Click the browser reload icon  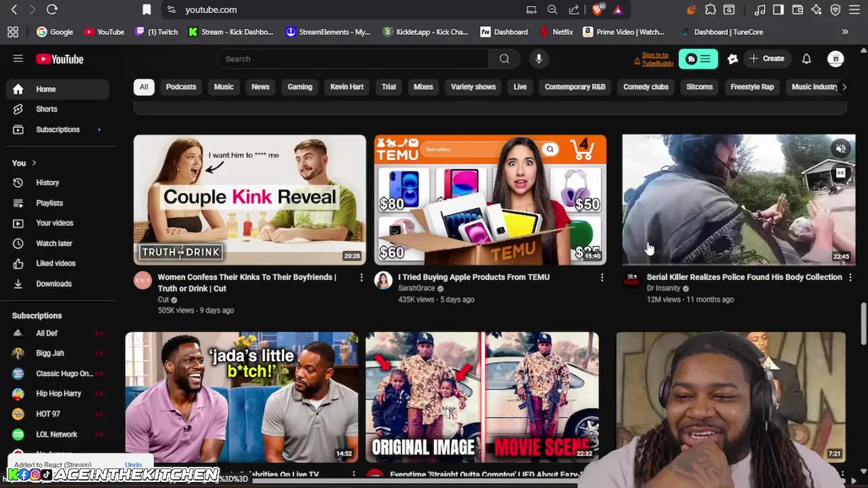click(x=52, y=9)
